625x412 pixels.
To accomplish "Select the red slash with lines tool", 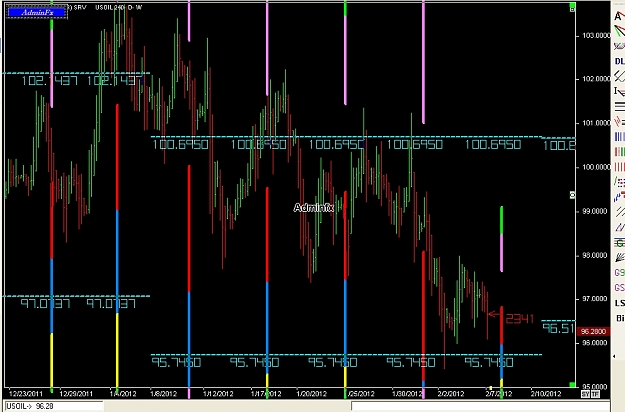I will coord(619,121).
